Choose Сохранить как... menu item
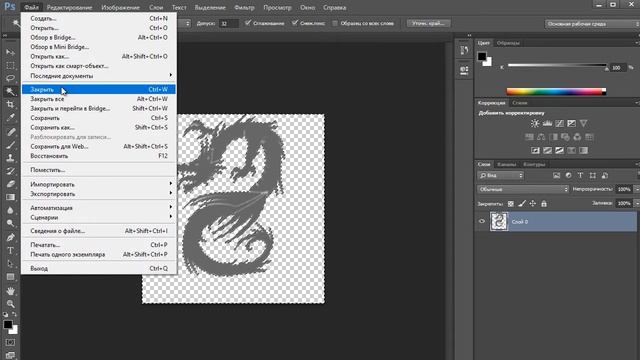Image resolution: width=640 pixels, height=360 pixels. (x=99, y=127)
